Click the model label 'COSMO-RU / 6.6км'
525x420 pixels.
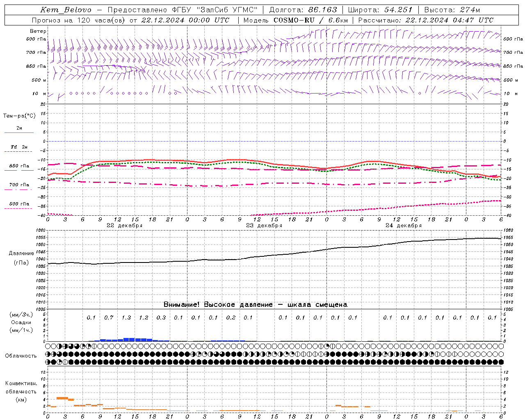pos(310,20)
